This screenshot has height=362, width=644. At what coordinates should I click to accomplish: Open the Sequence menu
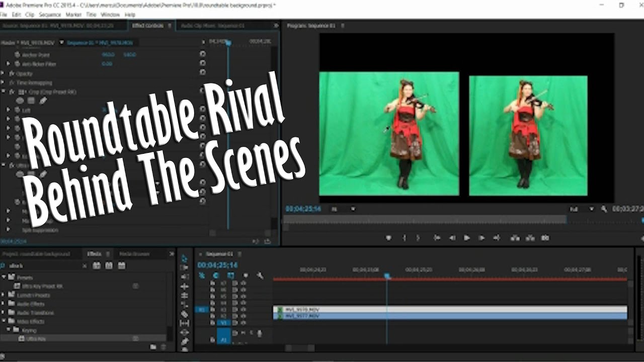(49, 15)
